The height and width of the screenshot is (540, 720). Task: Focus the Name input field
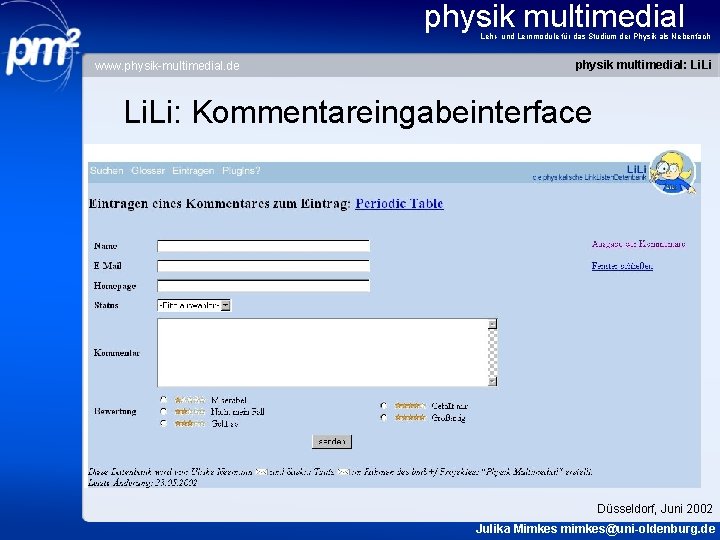[x=264, y=246]
